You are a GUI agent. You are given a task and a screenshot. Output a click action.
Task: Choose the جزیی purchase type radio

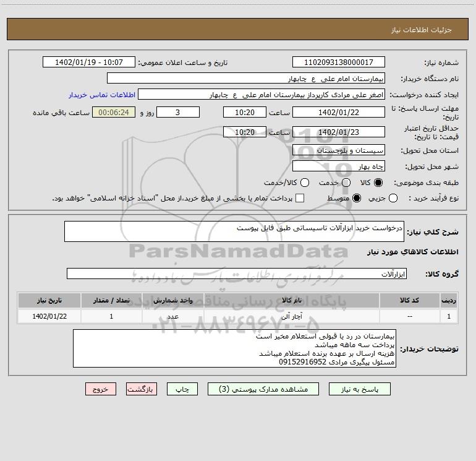pos(393,199)
